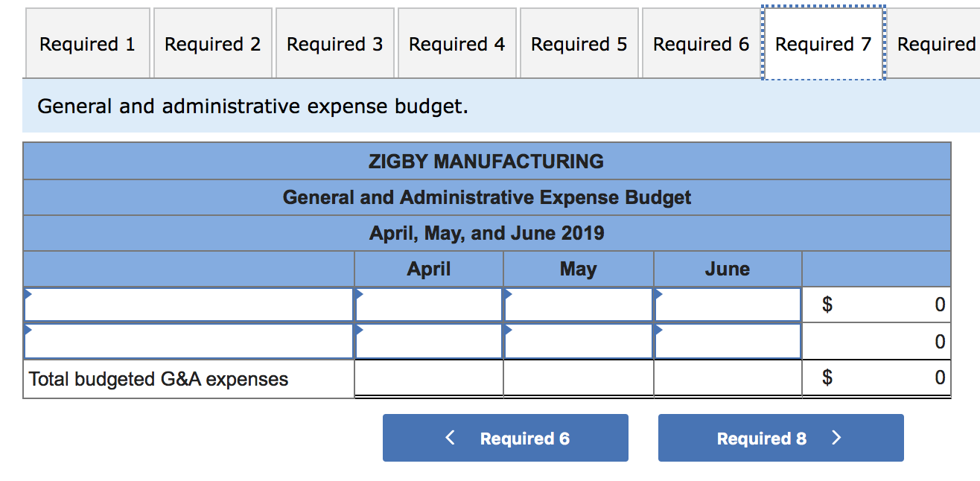Click the June cell in the Total budgeted row

coord(728,379)
